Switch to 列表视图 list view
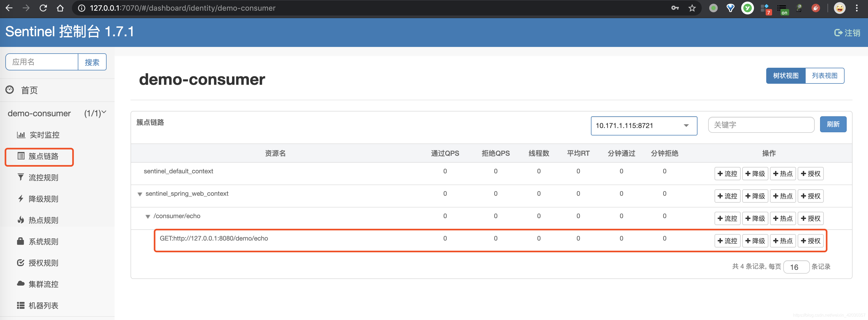The image size is (868, 320). [x=824, y=75]
